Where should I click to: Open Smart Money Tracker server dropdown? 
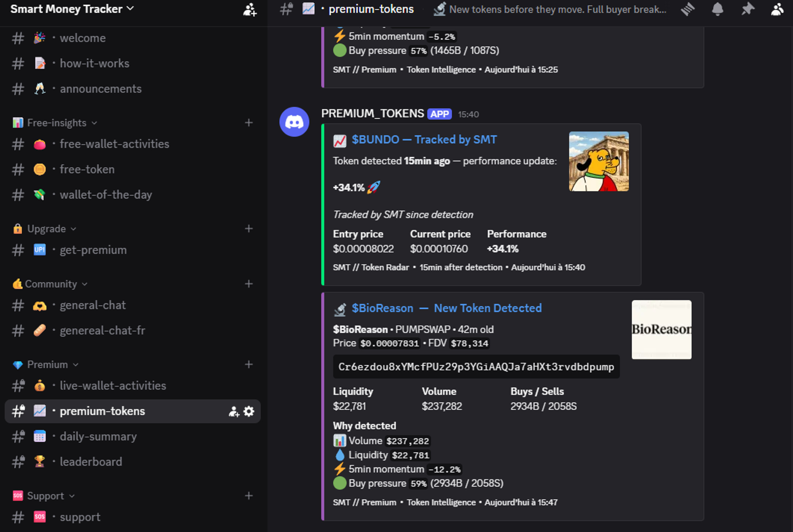[x=72, y=9]
